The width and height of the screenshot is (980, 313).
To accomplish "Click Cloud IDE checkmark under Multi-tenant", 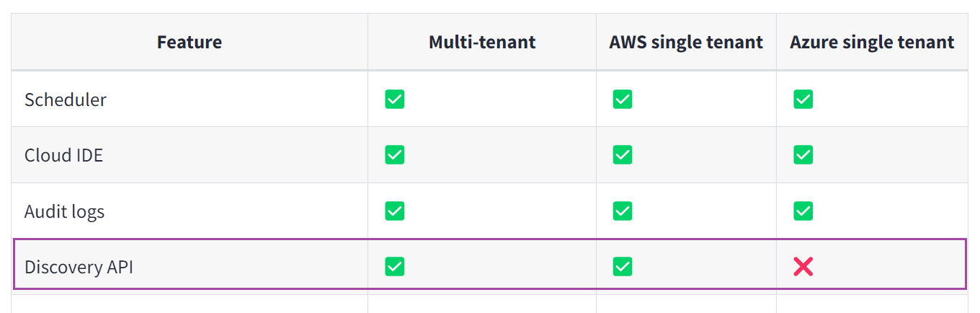I will point(394,155).
